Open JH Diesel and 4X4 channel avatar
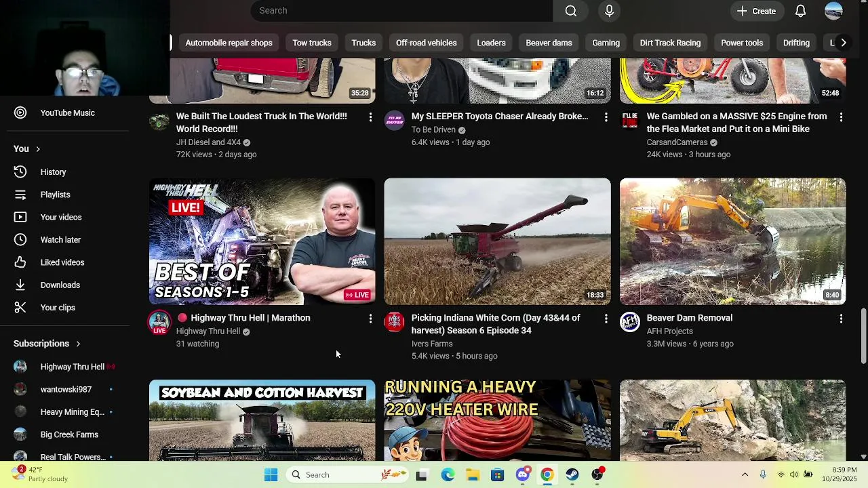 159,121
